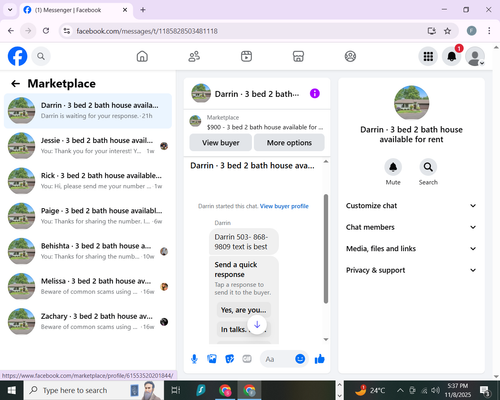Image resolution: width=500 pixels, height=400 pixels.
Task: Open Rick conversation in list
Action: click(88, 181)
